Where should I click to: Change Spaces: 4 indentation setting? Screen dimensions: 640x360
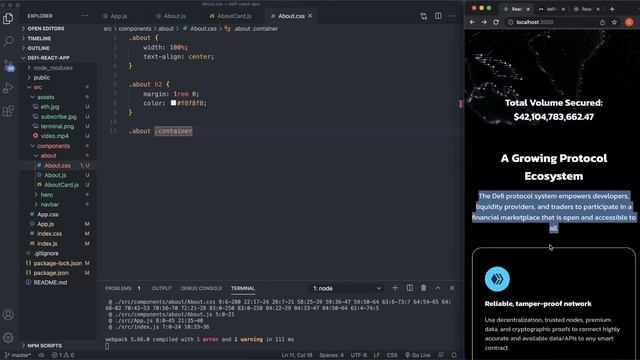[x=331, y=355]
